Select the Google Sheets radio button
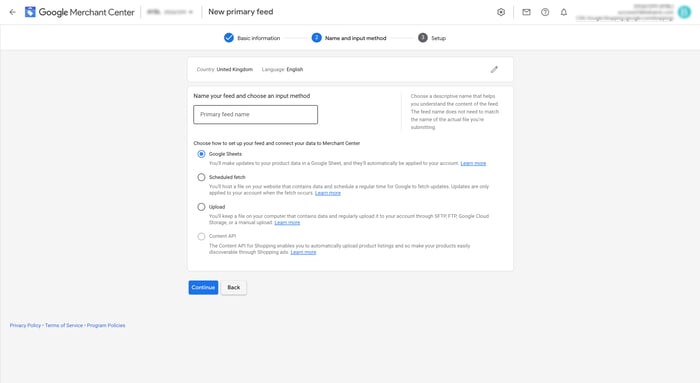The height and width of the screenshot is (383, 700). [201, 154]
